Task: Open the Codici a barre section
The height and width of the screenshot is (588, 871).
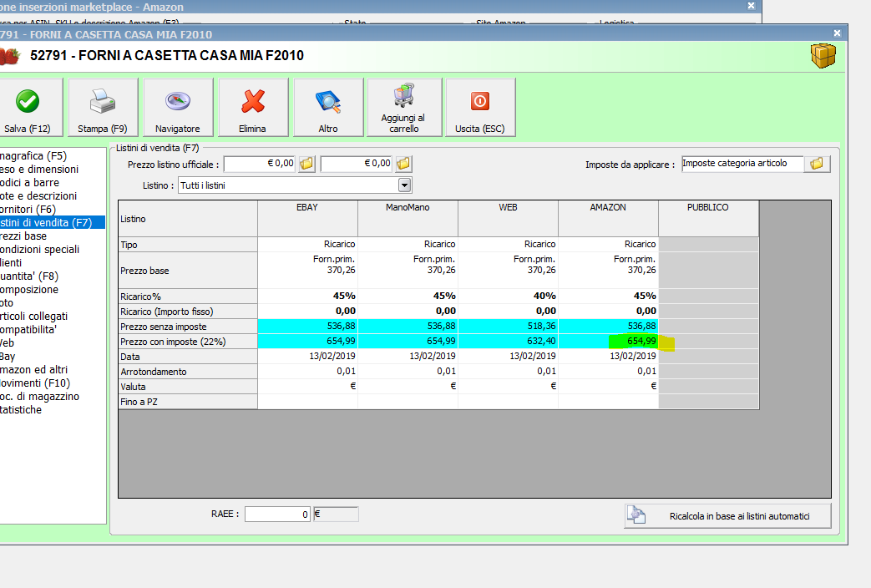Action: [30, 183]
